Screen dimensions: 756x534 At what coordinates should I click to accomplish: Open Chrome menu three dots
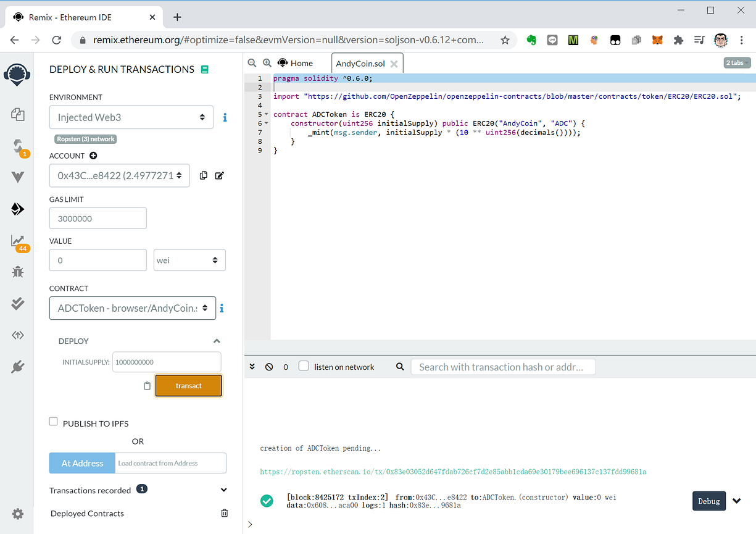[x=741, y=40]
